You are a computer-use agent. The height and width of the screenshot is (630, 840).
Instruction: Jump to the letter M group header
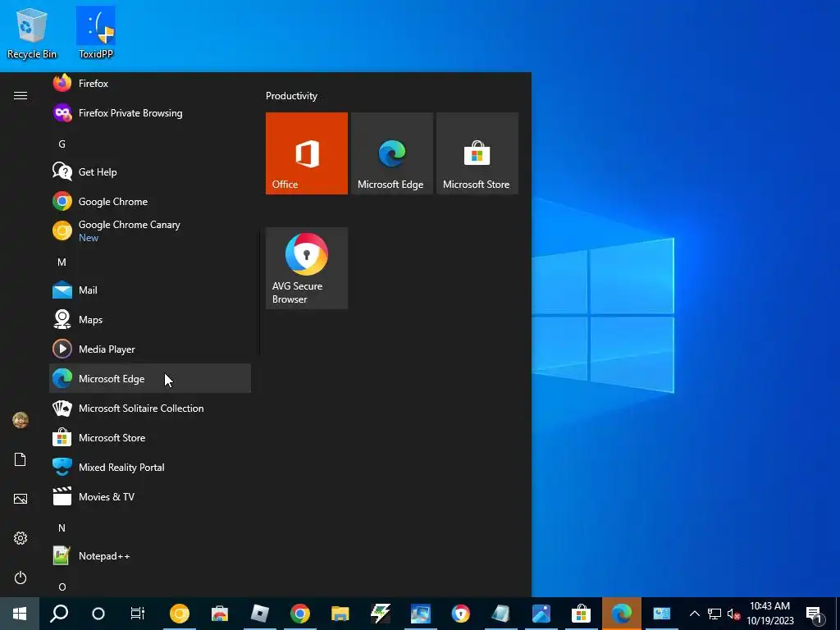click(x=62, y=262)
